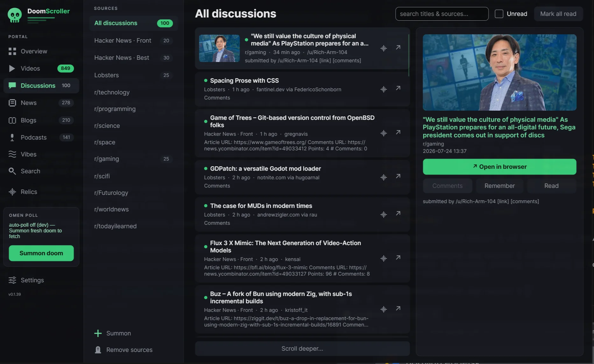Image resolution: width=594 pixels, height=364 pixels.
Task: Select the r/gaming source
Action: coord(133,159)
